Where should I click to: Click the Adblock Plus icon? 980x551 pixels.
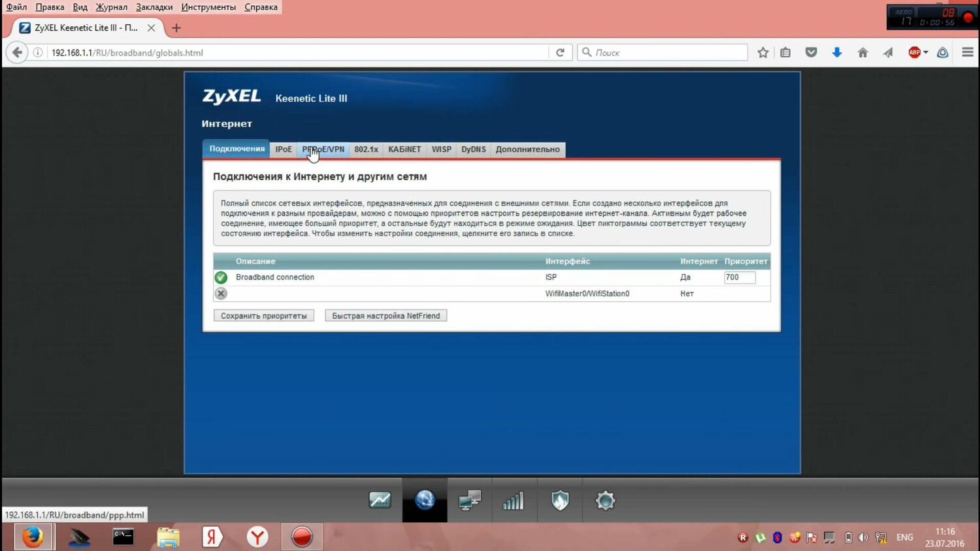914,52
